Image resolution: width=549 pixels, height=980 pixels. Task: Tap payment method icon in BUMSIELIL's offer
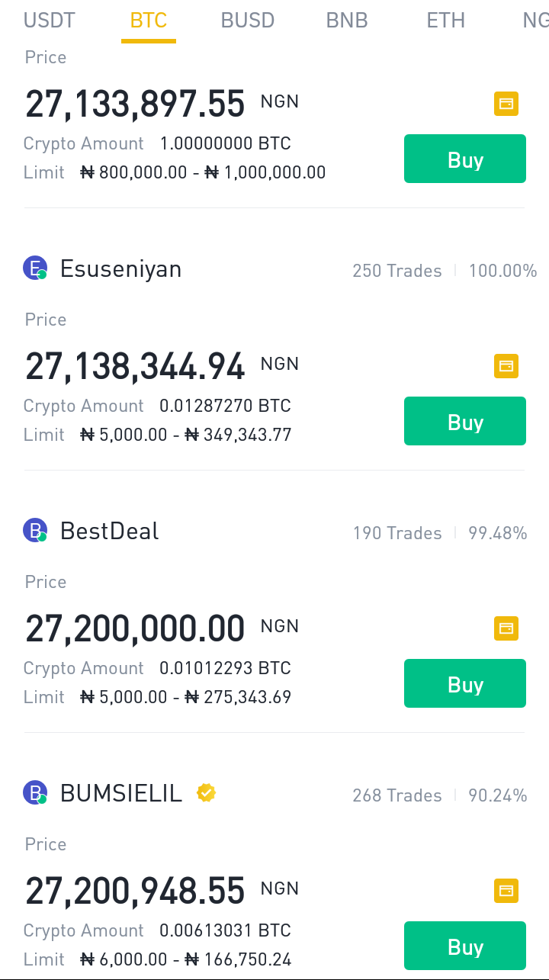(x=506, y=891)
